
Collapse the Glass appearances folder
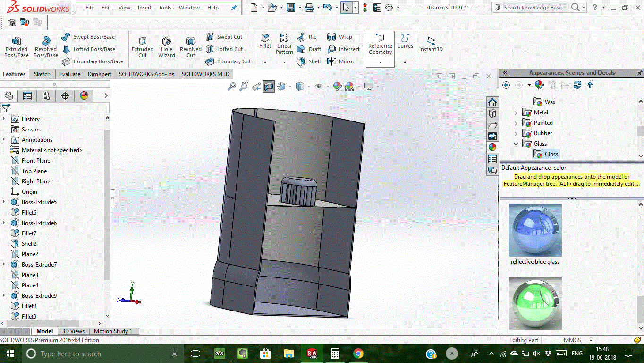coord(516,144)
